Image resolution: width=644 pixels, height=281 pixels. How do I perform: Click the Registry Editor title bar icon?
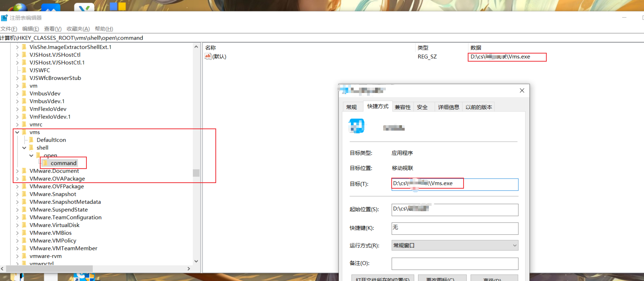click(x=4, y=18)
